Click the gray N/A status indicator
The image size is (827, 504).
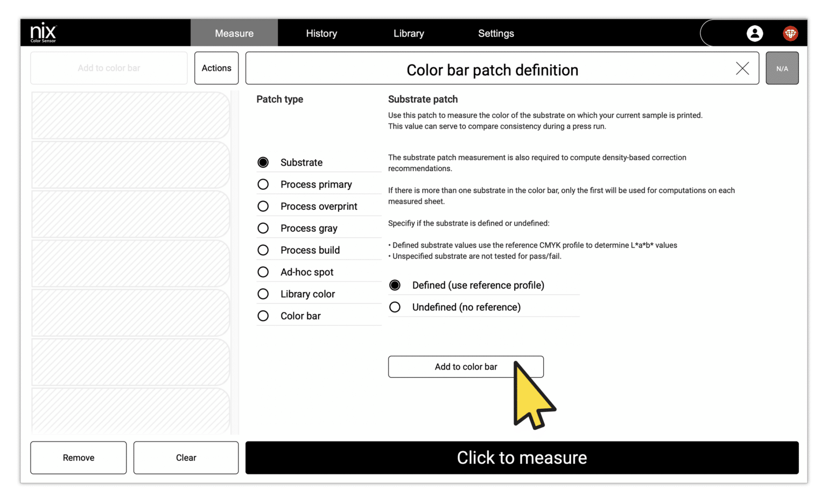click(x=782, y=68)
